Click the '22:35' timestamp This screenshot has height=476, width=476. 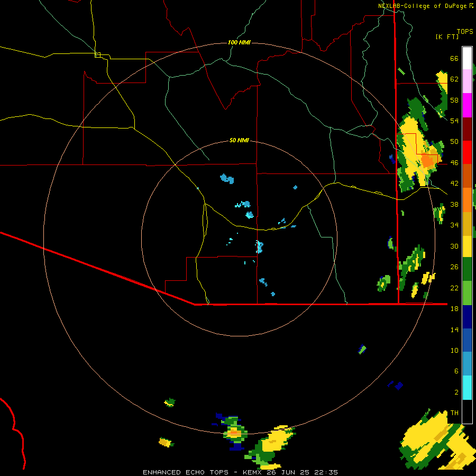pyautogui.click(x=325, y=472)
